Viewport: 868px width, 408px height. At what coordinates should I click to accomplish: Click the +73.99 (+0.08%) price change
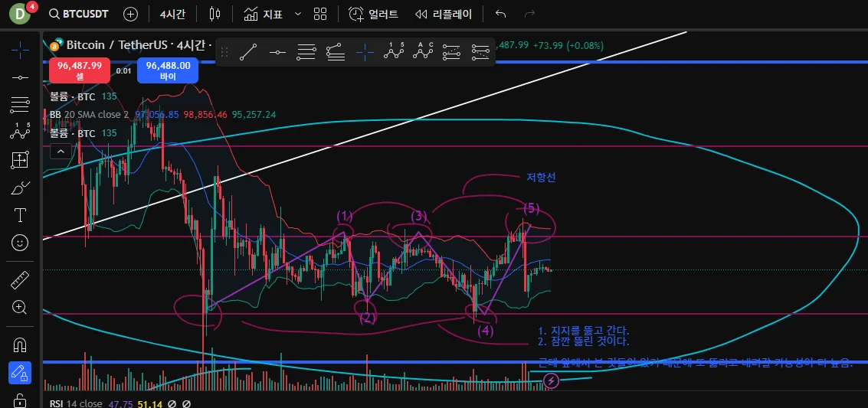click(x=568, y=45)
